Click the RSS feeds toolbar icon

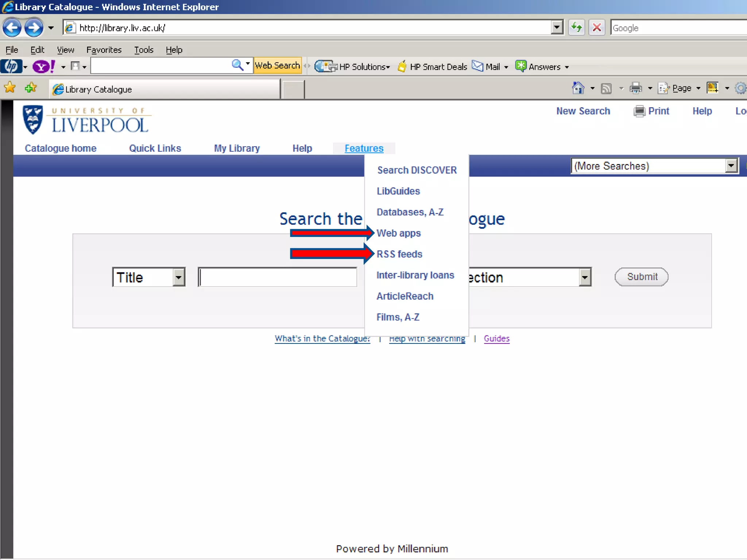[606, 88]
